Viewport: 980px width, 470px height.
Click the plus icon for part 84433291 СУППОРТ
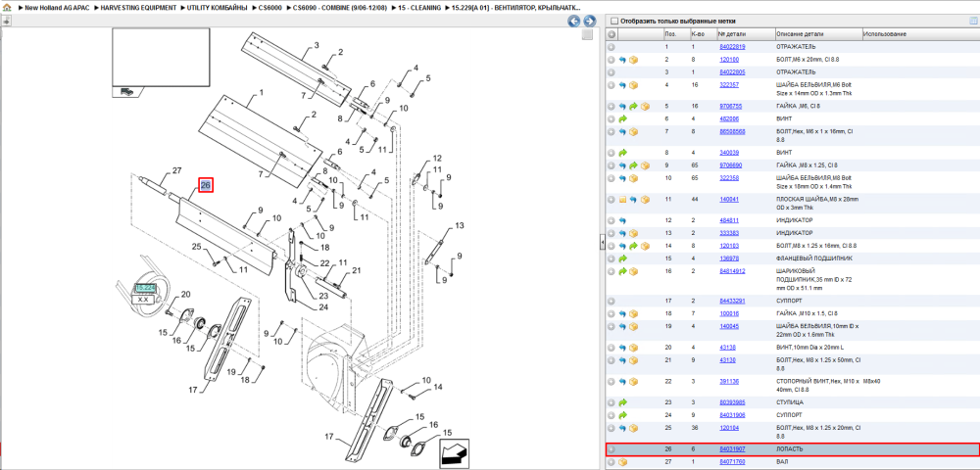click(612, 301)
